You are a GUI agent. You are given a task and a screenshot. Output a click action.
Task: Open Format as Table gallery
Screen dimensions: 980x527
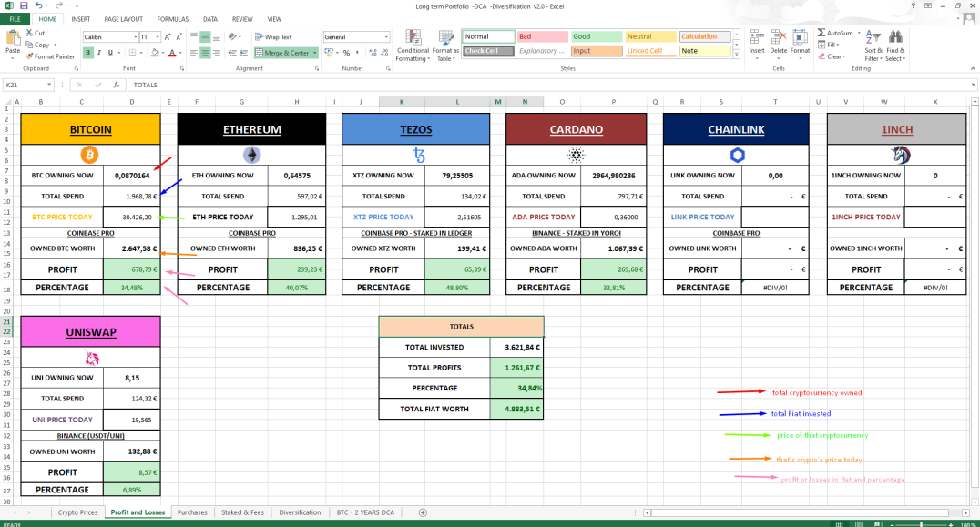pyautogui.click(x=445, y=46)
